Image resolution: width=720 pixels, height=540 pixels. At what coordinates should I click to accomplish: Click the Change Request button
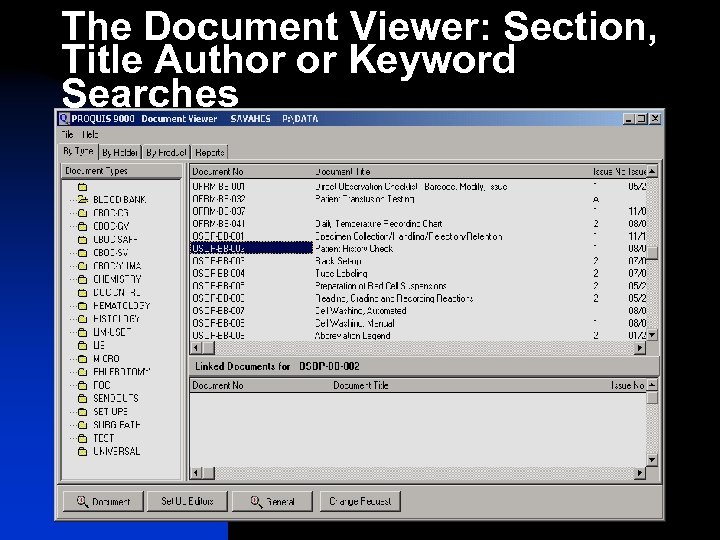[360, 501]
